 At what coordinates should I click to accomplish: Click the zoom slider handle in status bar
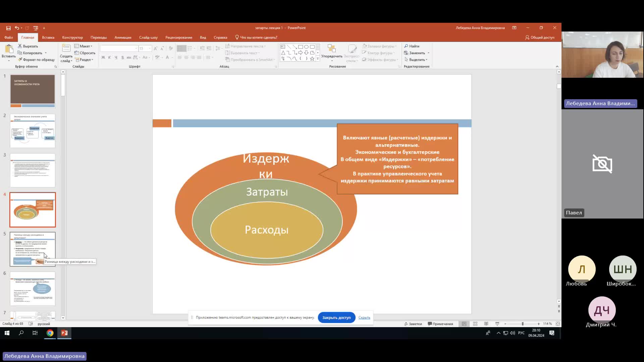point(522,324)
